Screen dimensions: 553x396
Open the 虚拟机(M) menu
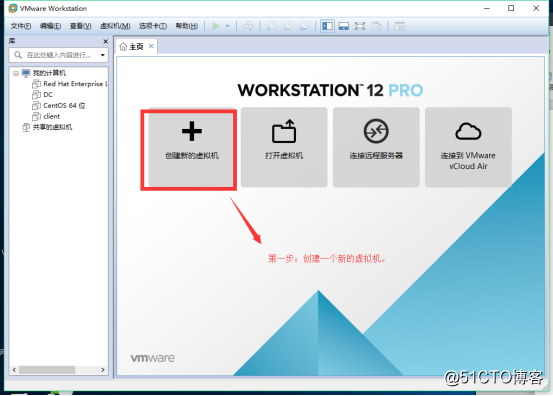(115, 26)
